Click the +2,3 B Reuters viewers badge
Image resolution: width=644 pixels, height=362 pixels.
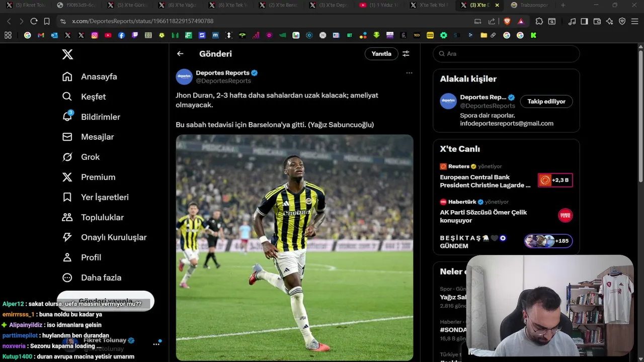(555, 180)
